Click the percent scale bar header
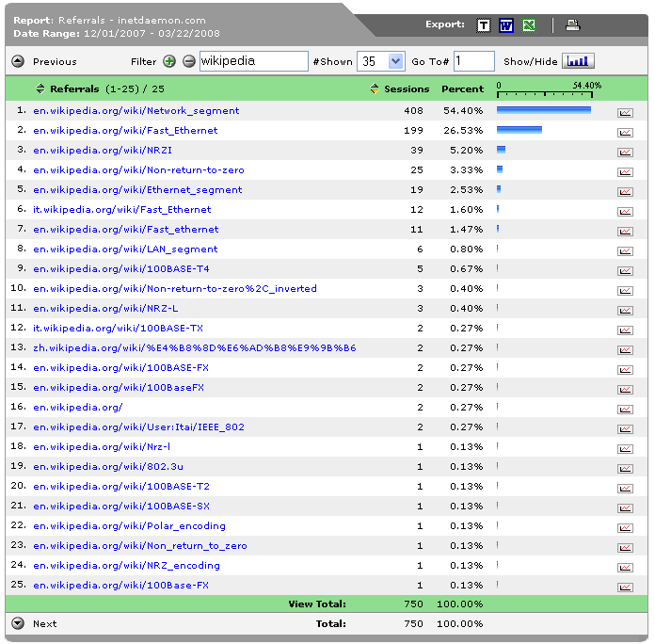This screenshot has width=655, height=644. [548, 89]
